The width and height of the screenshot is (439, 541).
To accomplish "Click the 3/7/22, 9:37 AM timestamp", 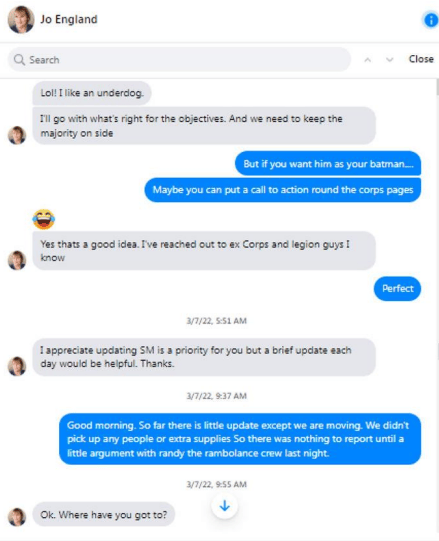I will pos(217,396).
